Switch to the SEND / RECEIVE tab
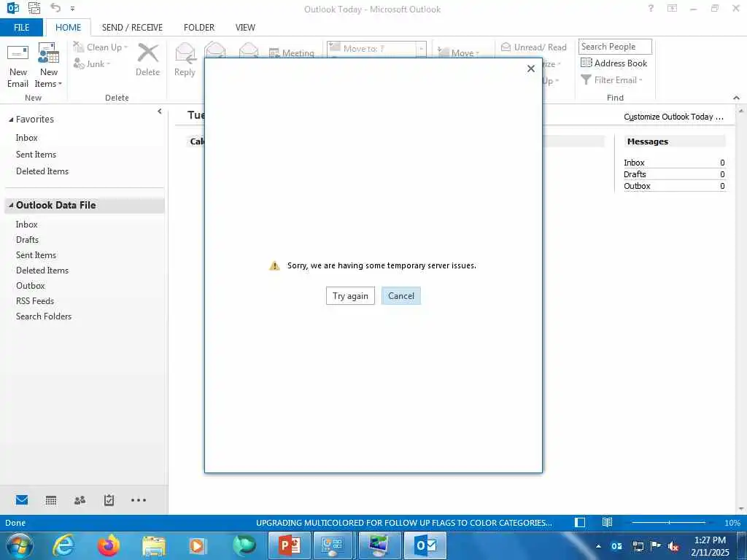This screenshot has width=747, height=560. 132,28
